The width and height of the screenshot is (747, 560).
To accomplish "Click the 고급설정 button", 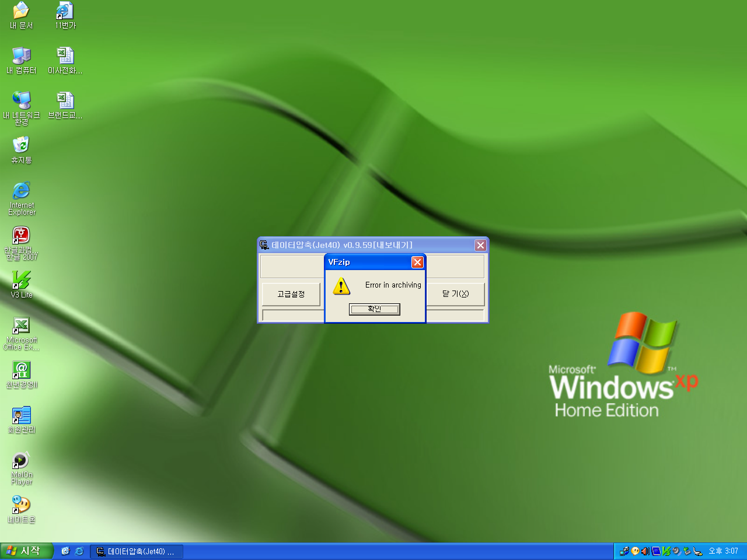I will click(291, 294).
